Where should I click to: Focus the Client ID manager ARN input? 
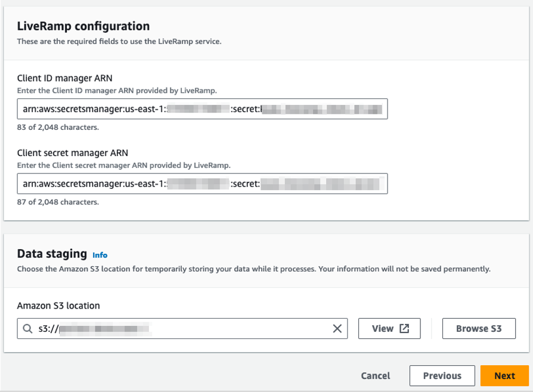pos(203,109)
